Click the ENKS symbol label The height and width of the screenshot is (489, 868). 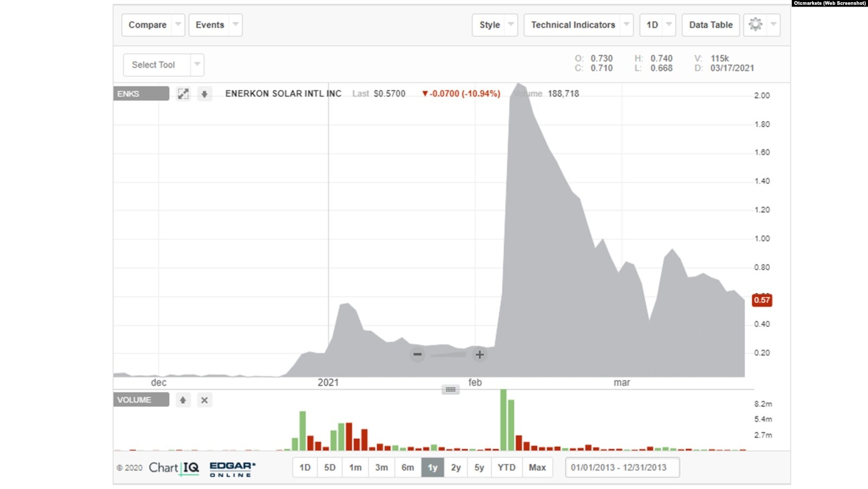(x=141, y=94)
